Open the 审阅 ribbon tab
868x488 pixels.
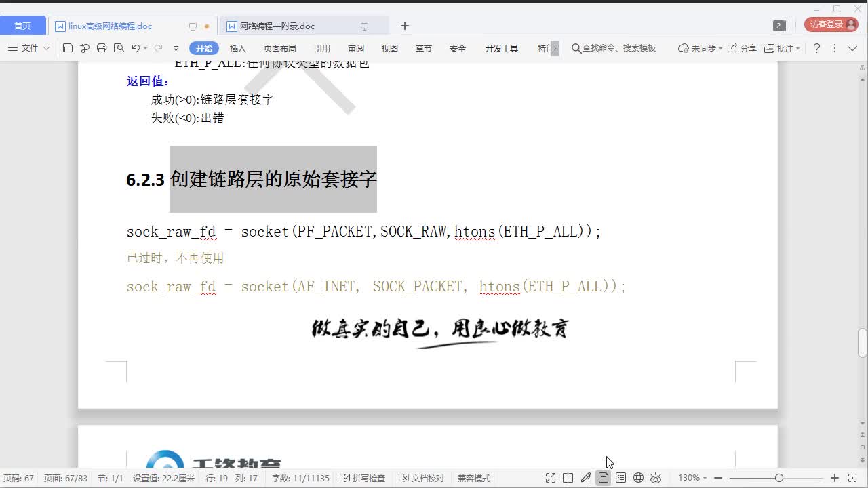(356, 48)
